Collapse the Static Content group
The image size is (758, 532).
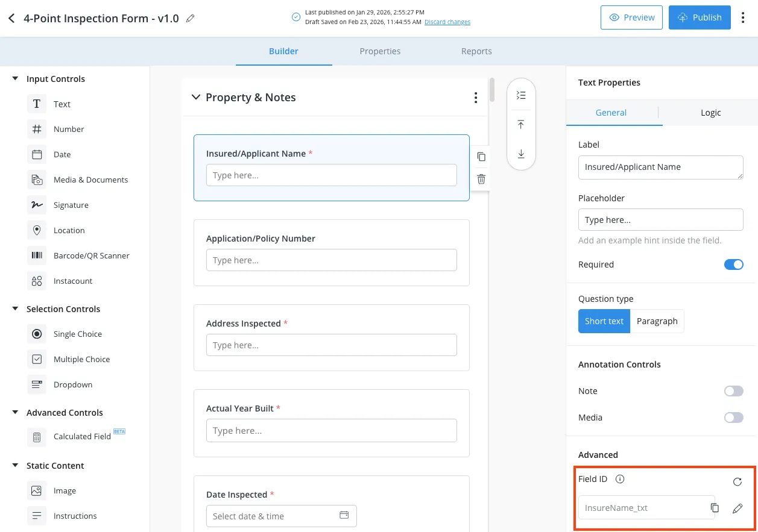point(16,466)
